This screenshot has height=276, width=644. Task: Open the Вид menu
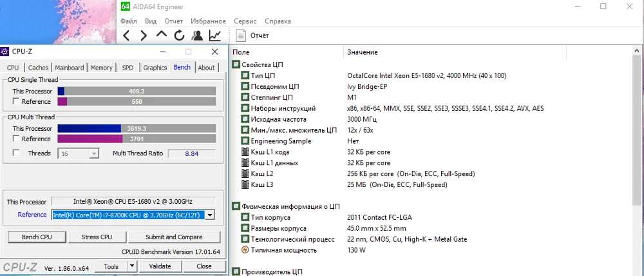tap(151, 21)
